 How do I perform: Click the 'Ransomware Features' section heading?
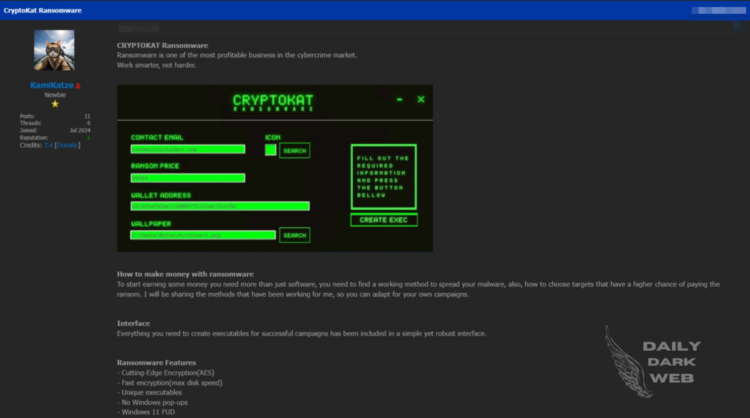156,363
